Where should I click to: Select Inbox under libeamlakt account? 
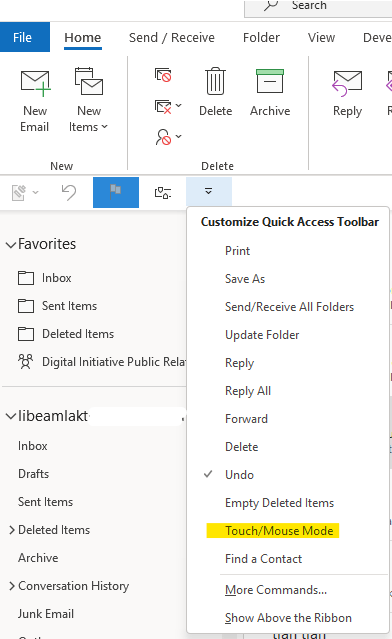coord(33,446)
